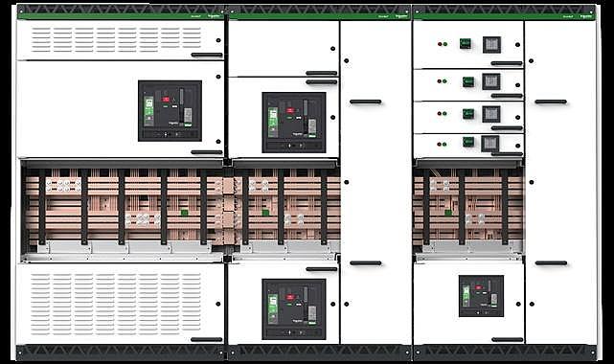Click the green device on the third feeder drawer
This screenshot has height=364, width=614.
pos(468,114)
